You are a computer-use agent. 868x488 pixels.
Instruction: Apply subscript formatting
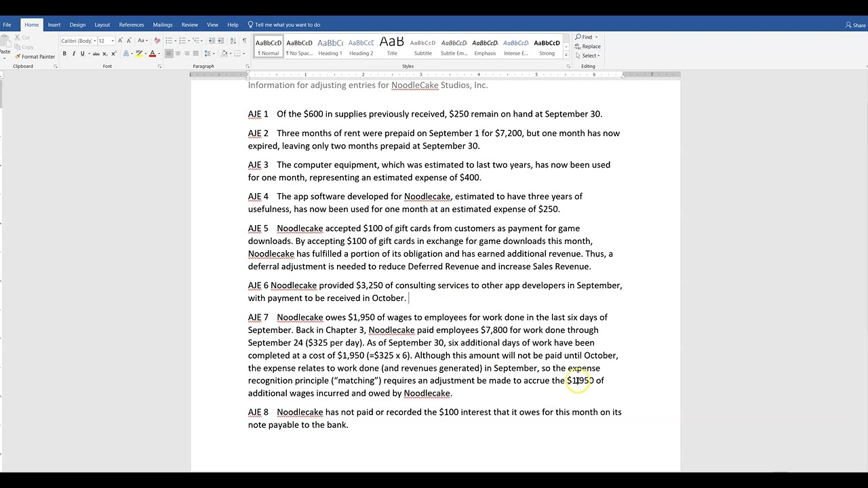tap(105, 54)
